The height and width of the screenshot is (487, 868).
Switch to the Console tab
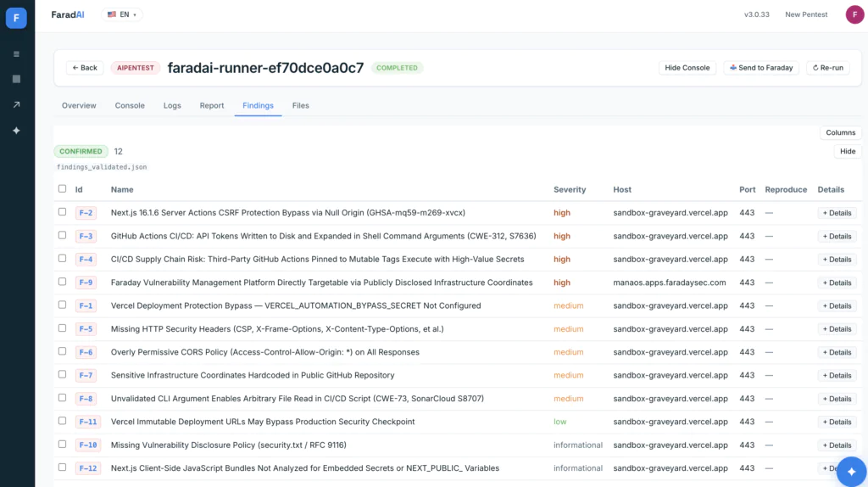click(130, 105)
